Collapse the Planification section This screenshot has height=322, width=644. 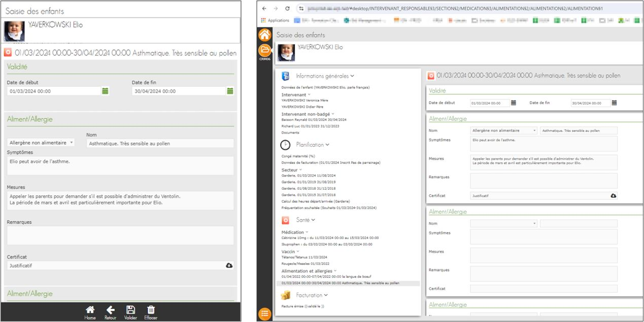tap(328, 145)
